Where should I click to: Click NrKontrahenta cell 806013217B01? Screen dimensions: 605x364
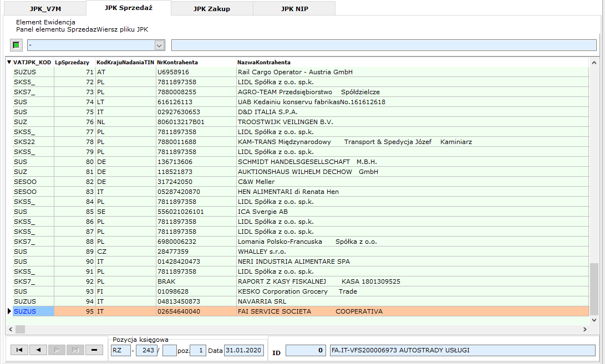point(196,122)
